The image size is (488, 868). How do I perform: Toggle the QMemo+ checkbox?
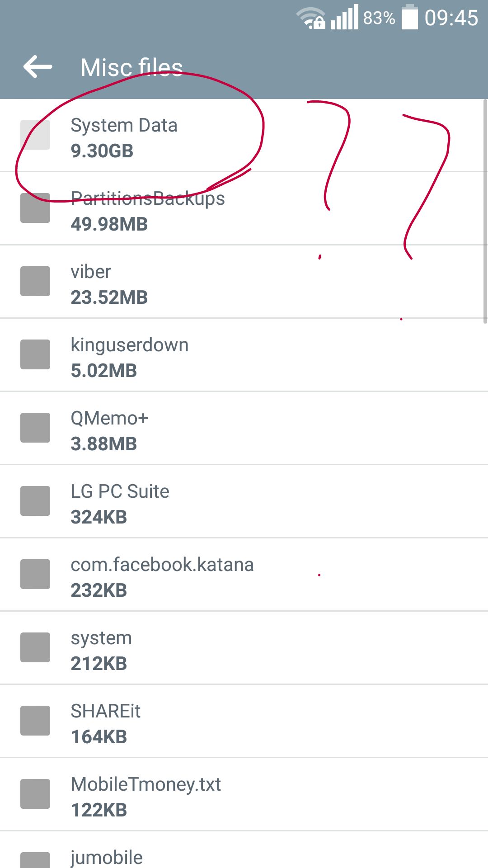(x=35, y=428)
